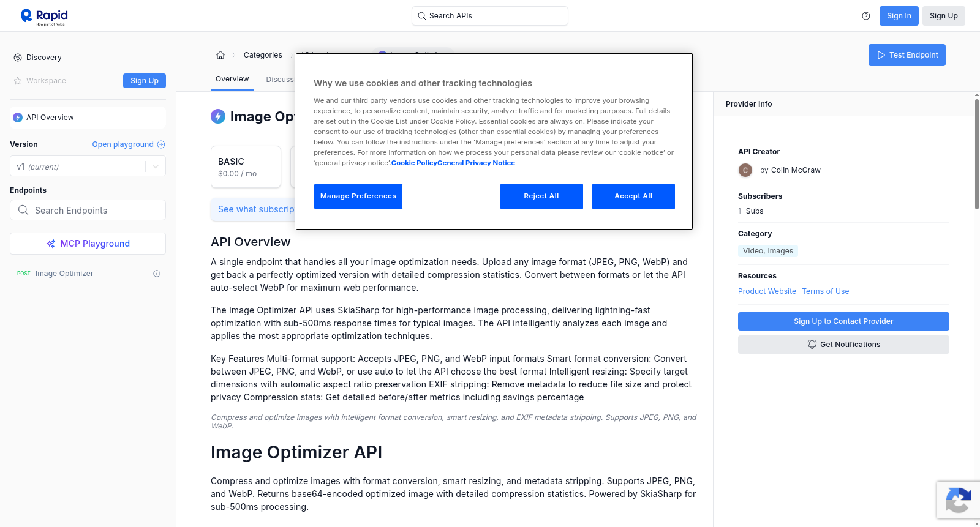Open Manage Preferences for cookies
980x527 pixels.
point(358,196)
